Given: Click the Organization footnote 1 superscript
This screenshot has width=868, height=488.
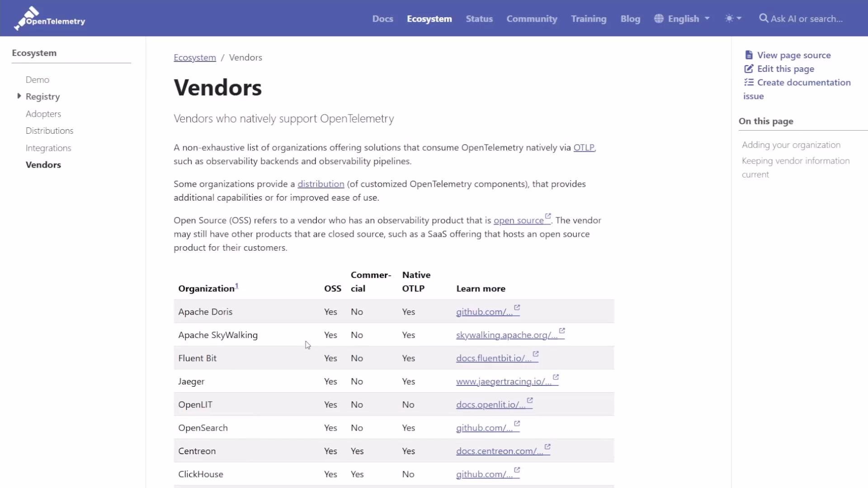Looking at the screenshot, I should coord(236,286).
